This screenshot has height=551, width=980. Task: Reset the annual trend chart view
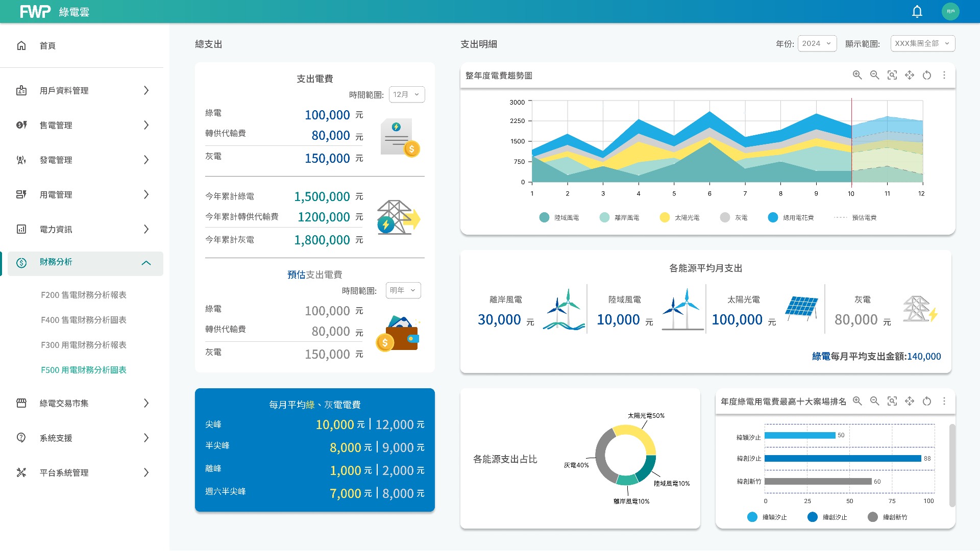point(927,76)
